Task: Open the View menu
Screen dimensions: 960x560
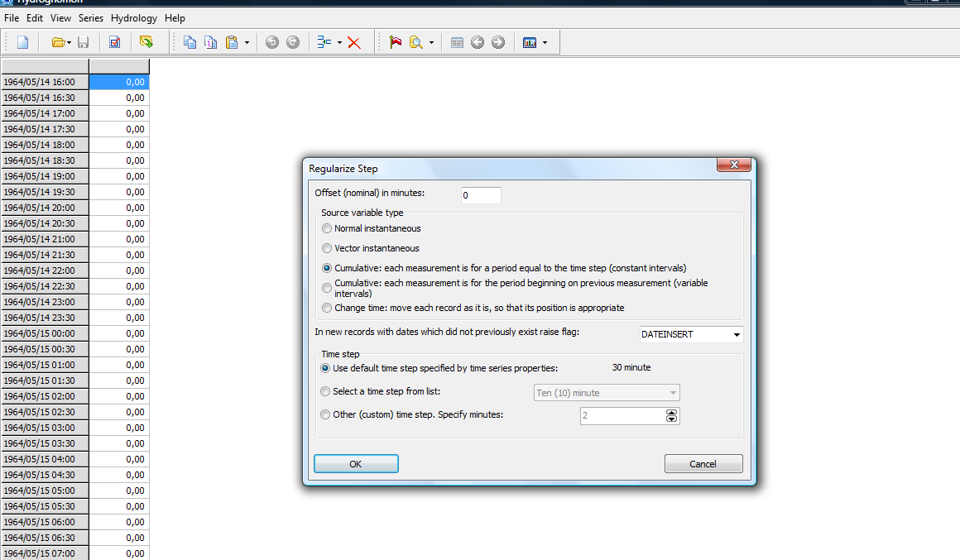Action: click(x=60, y=18)
